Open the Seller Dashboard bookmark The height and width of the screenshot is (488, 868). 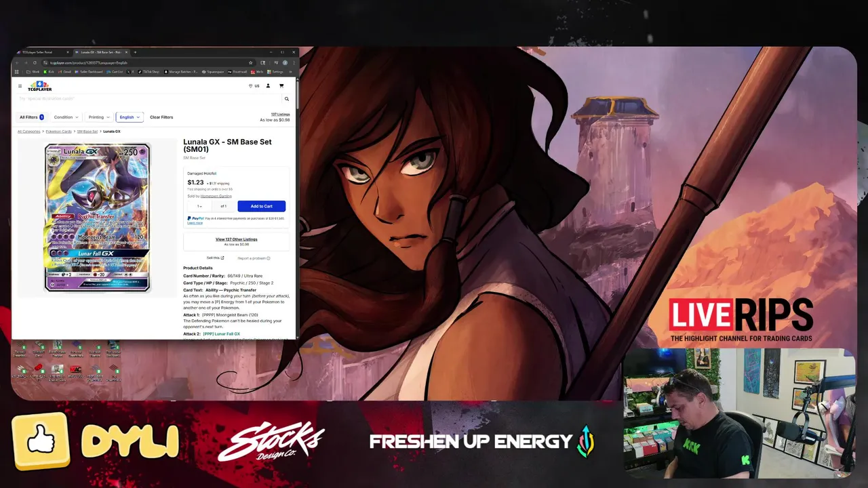(89, 72)
